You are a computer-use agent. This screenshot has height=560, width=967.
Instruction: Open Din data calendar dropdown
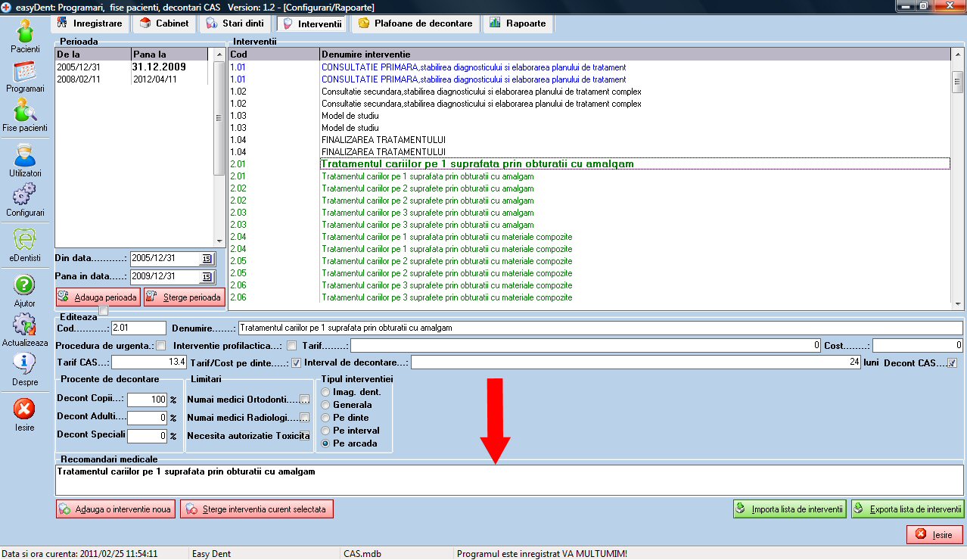(207, 259)
